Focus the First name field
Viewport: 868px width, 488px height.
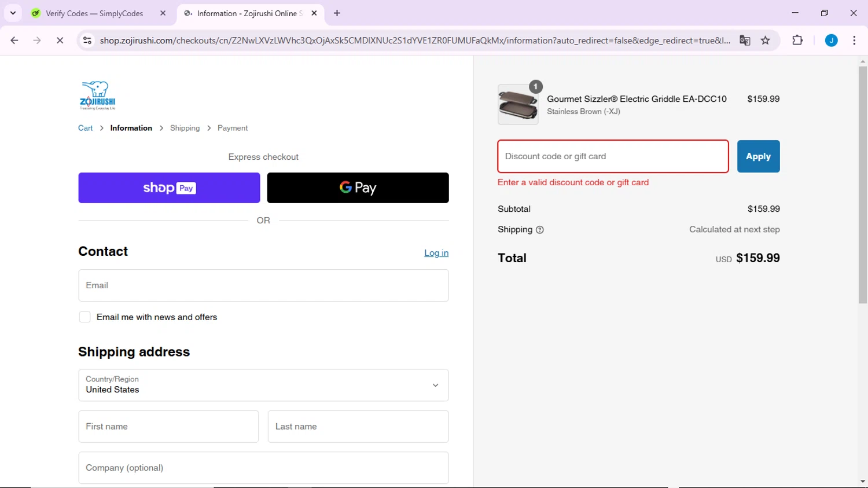[168, 427]
